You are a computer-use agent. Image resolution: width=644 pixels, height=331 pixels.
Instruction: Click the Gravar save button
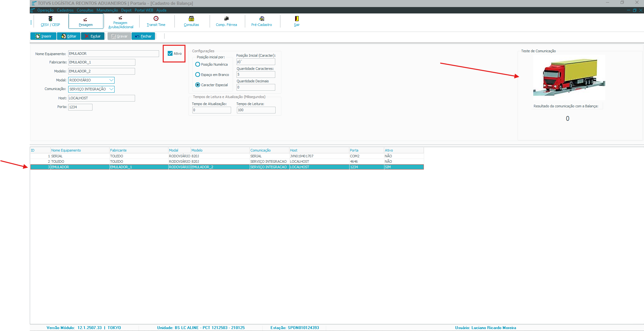click(119, 36)
